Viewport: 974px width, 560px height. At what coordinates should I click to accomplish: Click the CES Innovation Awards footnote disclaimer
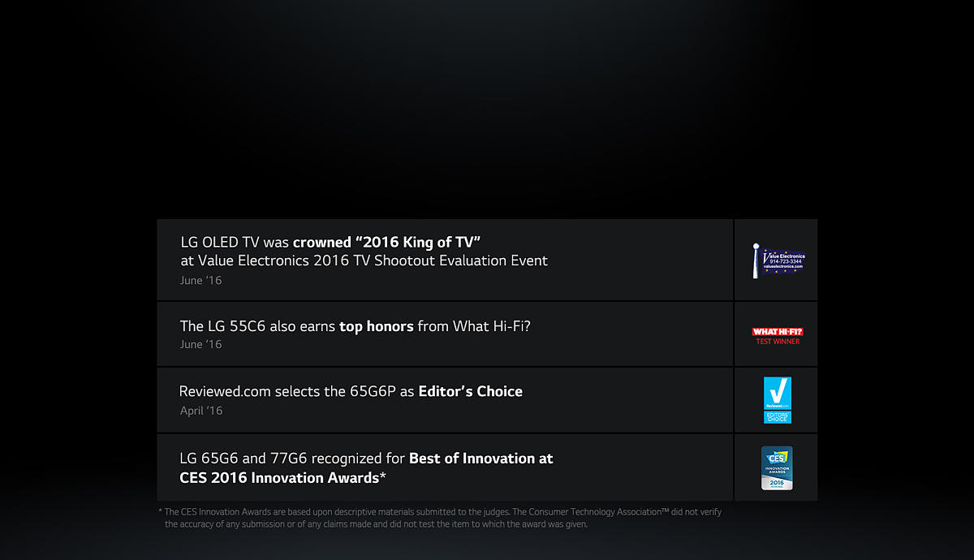(x=440, y=518)
